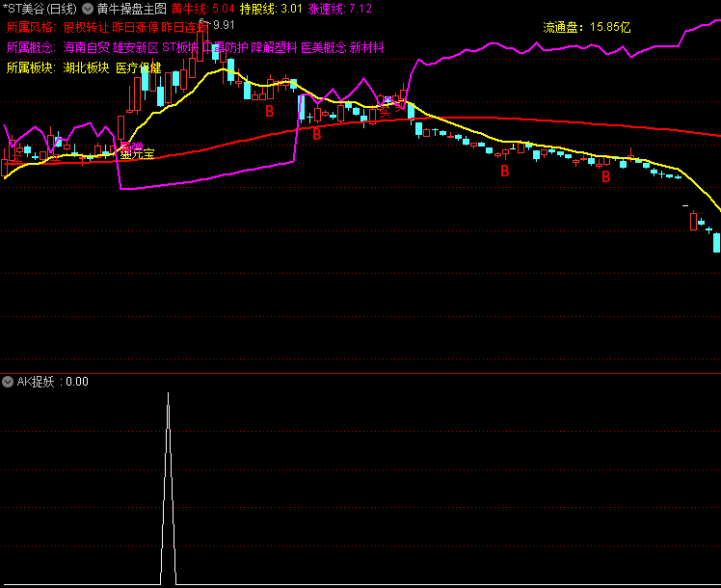Select the ST板块 concept tag
The height and width of the screenshot is (588, 721).
[x=180, y=47]
